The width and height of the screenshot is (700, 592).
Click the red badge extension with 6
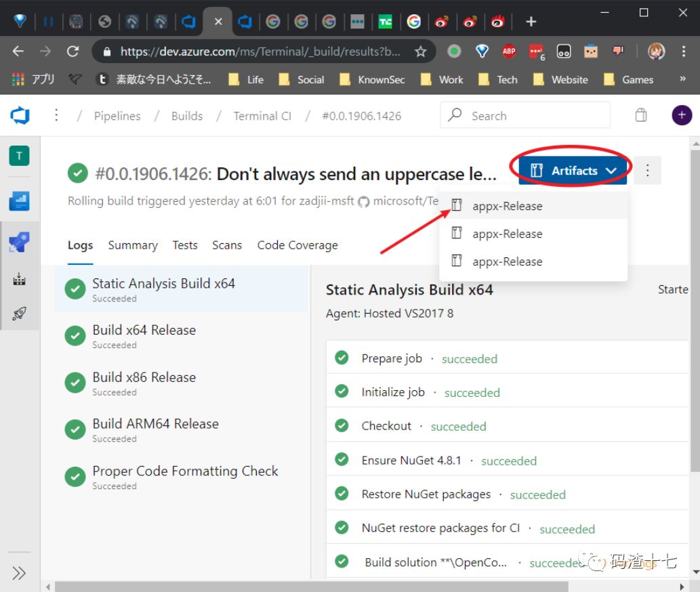(x=537, y=51)
